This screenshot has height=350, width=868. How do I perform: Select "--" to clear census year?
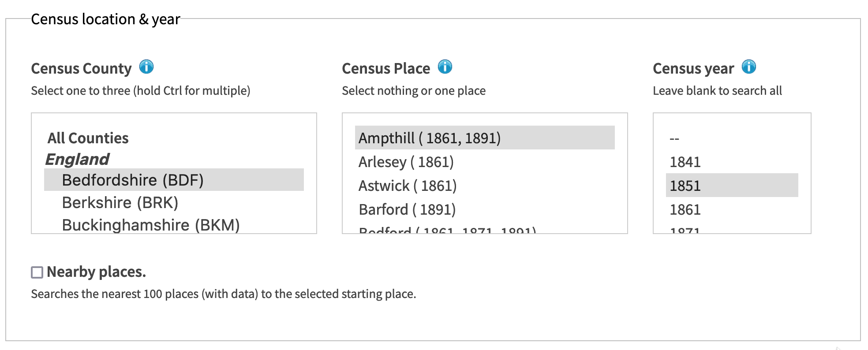(675, 138)
